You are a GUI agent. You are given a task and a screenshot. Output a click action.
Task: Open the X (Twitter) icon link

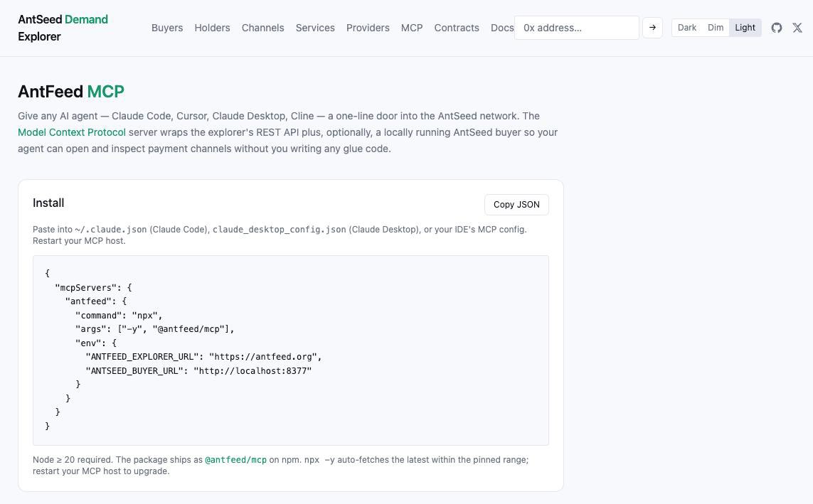[797, 28]
